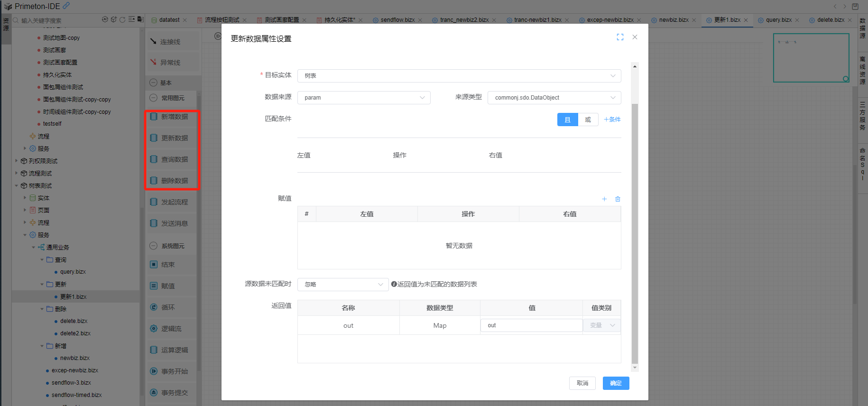Open the 数据来源 param dropdown
868x406 pixels.
[x=363, y=98]
